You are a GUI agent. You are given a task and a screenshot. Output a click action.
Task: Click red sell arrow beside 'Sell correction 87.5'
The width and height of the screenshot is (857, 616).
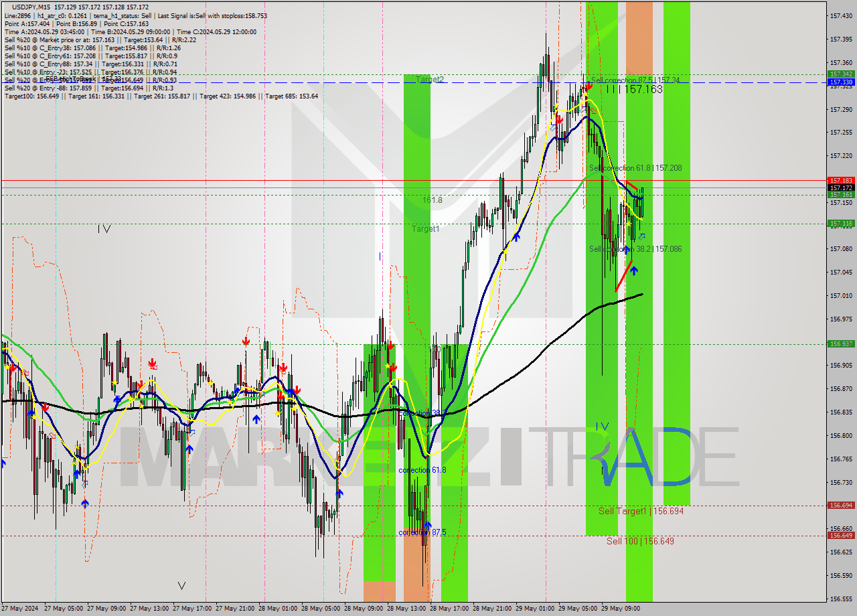[589, 85]
